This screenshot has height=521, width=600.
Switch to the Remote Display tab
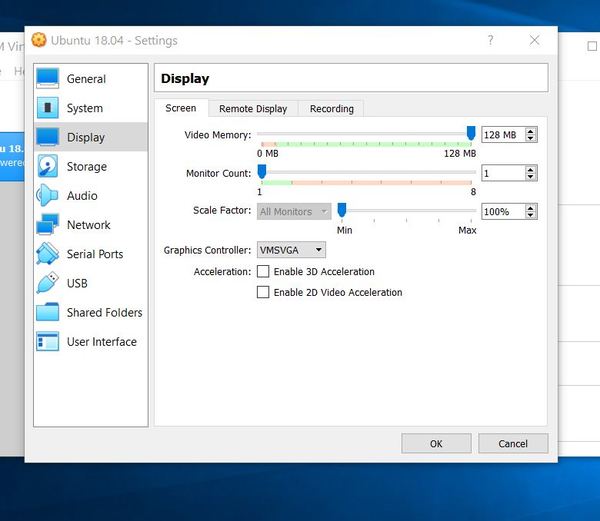tap(253, 109)
